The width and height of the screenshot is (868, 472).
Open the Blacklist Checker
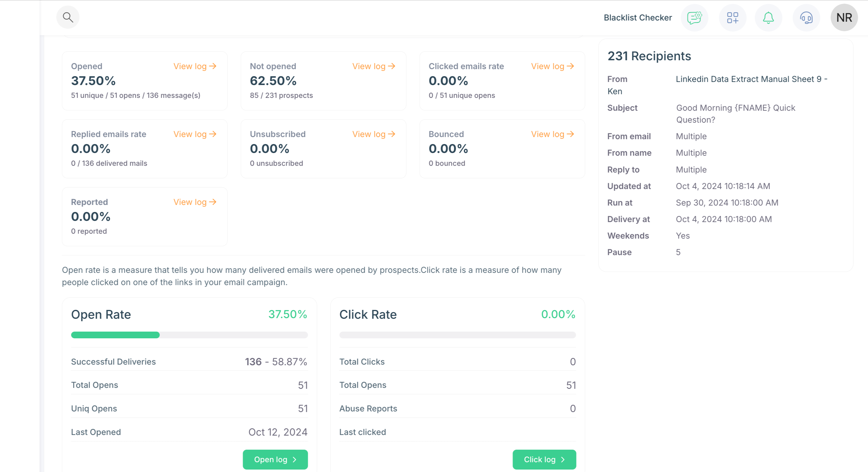pos(638,17)
